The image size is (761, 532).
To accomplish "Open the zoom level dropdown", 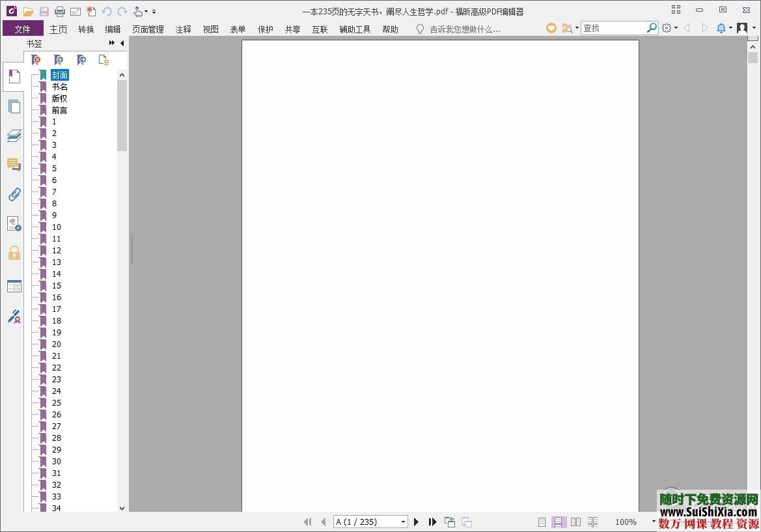I will [x=654, y=522].
